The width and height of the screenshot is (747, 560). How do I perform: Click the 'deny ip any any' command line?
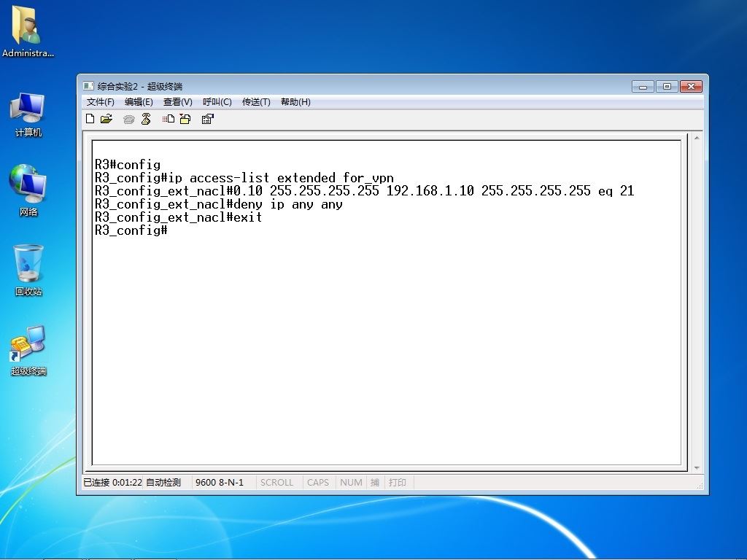pyautogui.click(x=219, y=205)
